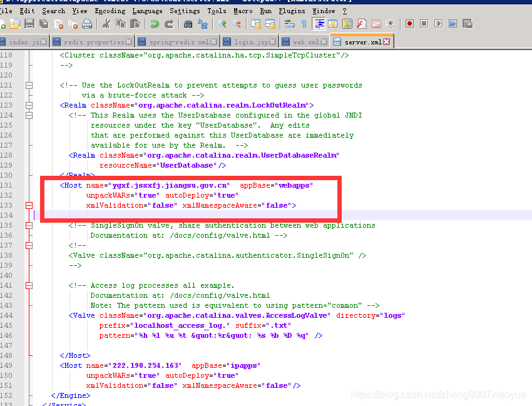
Task: Open the Edit menu
Action: (27, 11)
